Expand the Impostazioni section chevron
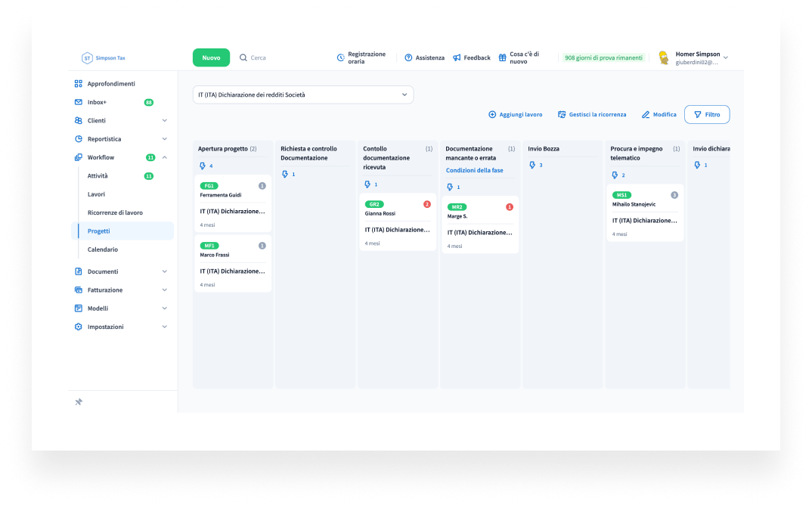 click(x=165, y=327)
